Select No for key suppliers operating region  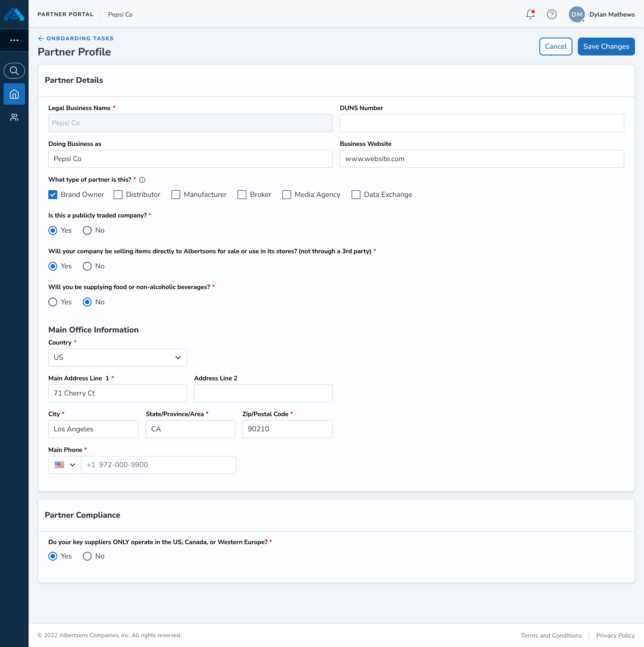87,556
